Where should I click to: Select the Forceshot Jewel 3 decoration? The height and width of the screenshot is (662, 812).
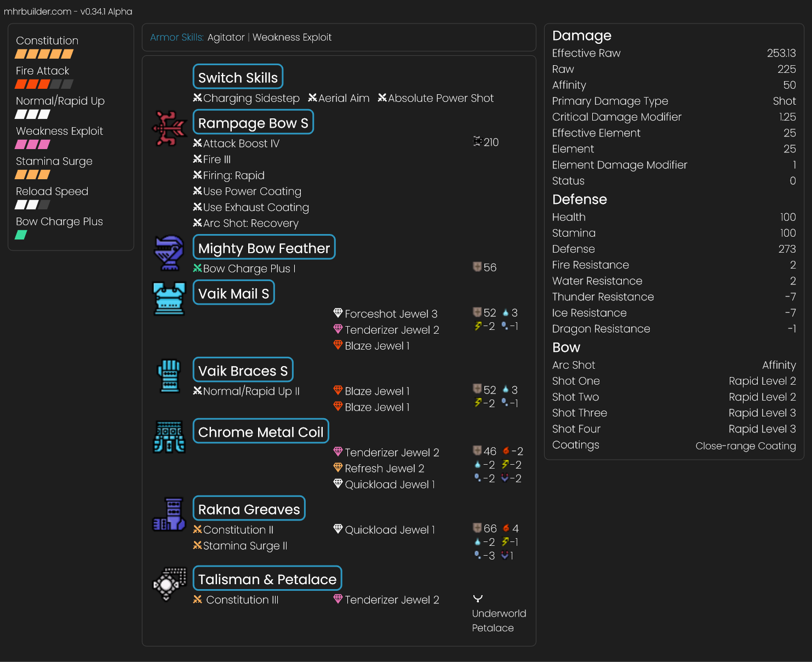391,314
